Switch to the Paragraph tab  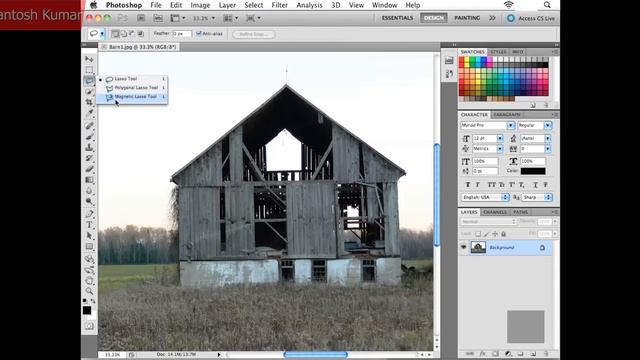click(x=507, y=115)
